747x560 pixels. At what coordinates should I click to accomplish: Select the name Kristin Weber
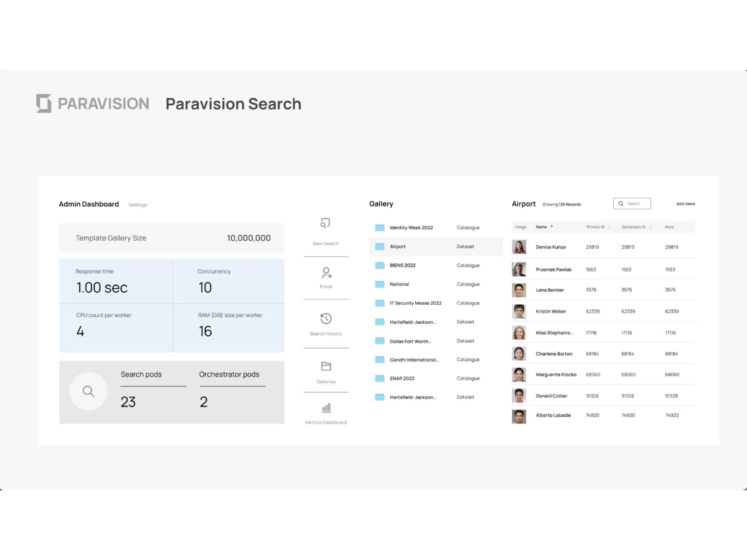pyautogui.click(x=551, y=311)
